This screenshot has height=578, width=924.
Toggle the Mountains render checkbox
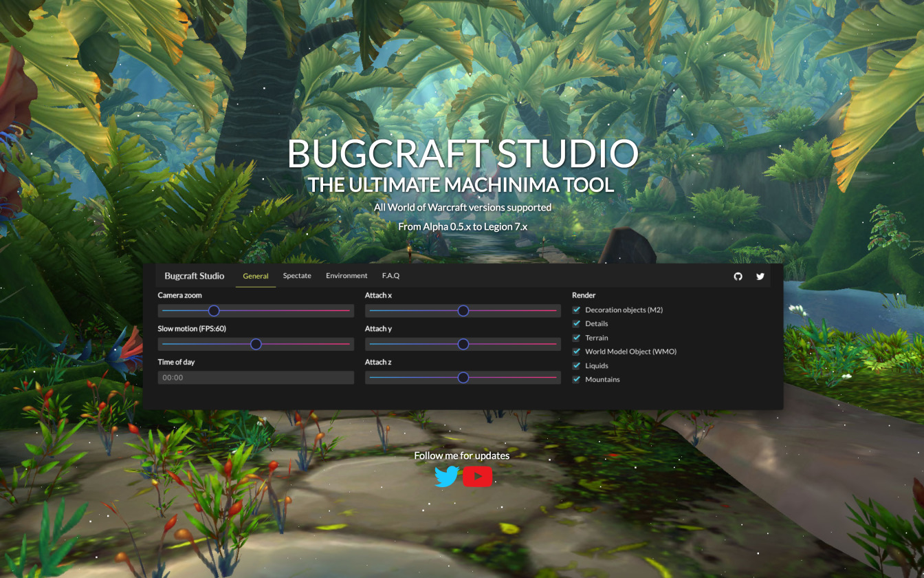(576, 379)
